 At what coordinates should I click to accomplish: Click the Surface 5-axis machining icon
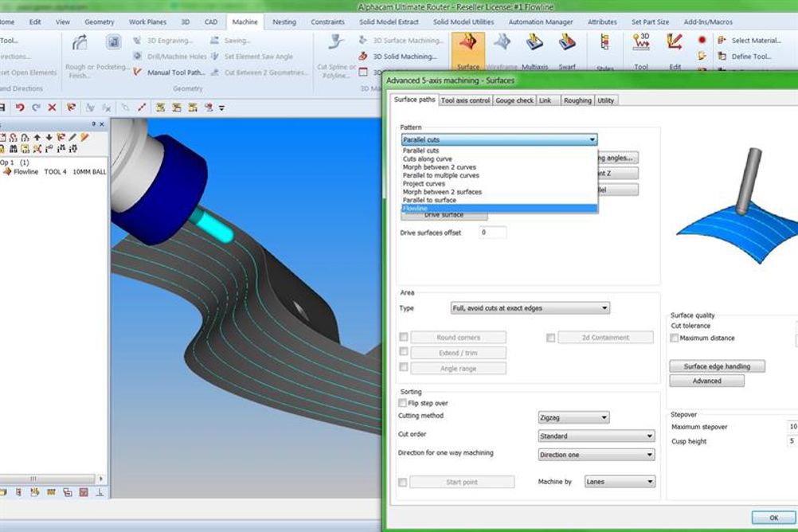coord(467,43)
